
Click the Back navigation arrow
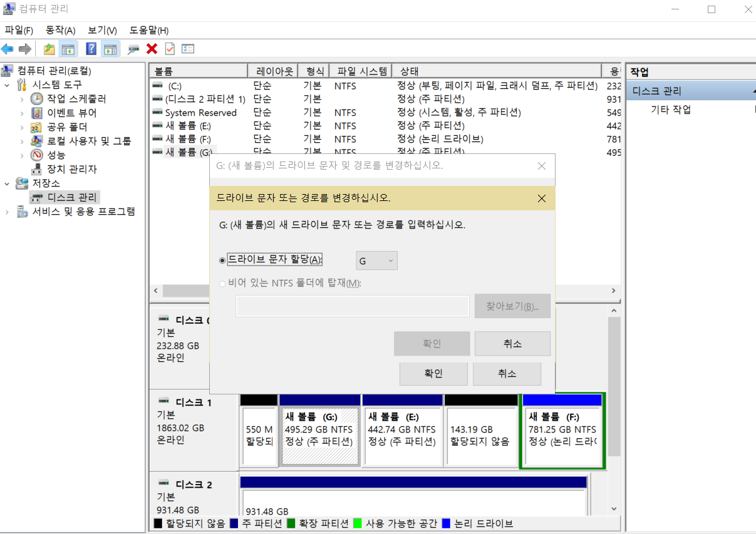tap(7, 48)
